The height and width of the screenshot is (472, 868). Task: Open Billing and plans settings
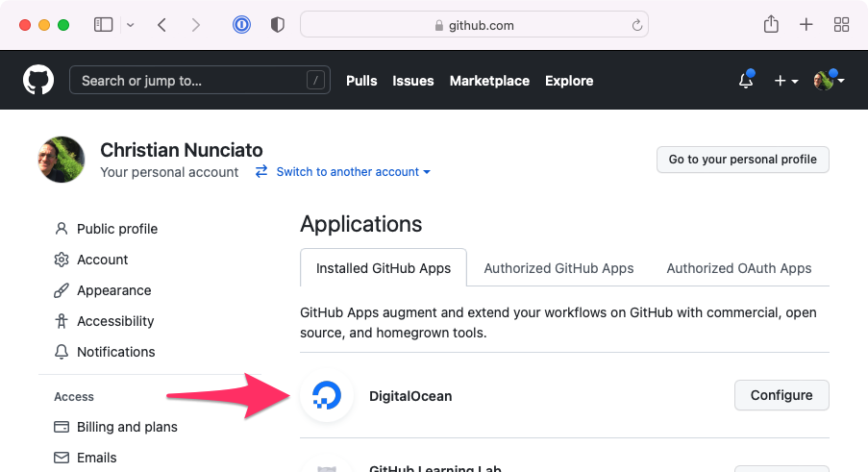coord(115,427)
